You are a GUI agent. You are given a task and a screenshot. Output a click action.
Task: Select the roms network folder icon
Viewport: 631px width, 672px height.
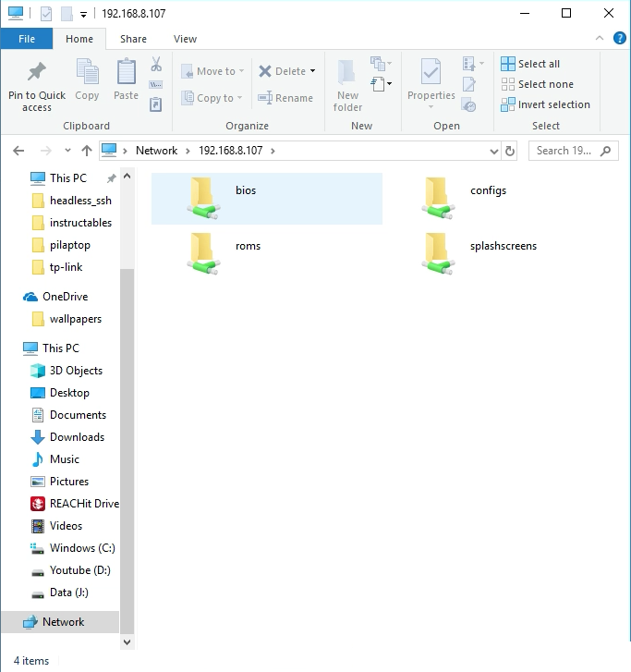coord(203,253)
